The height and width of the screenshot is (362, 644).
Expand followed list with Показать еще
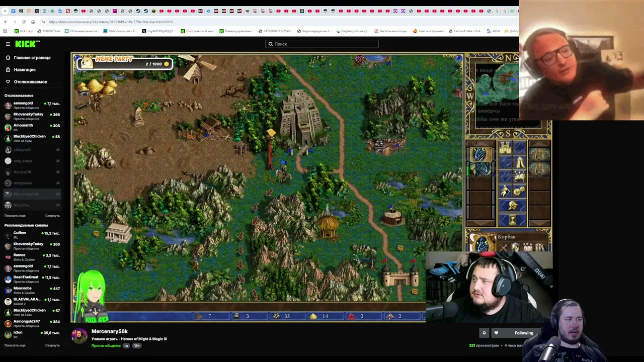[x=15, y=216]
